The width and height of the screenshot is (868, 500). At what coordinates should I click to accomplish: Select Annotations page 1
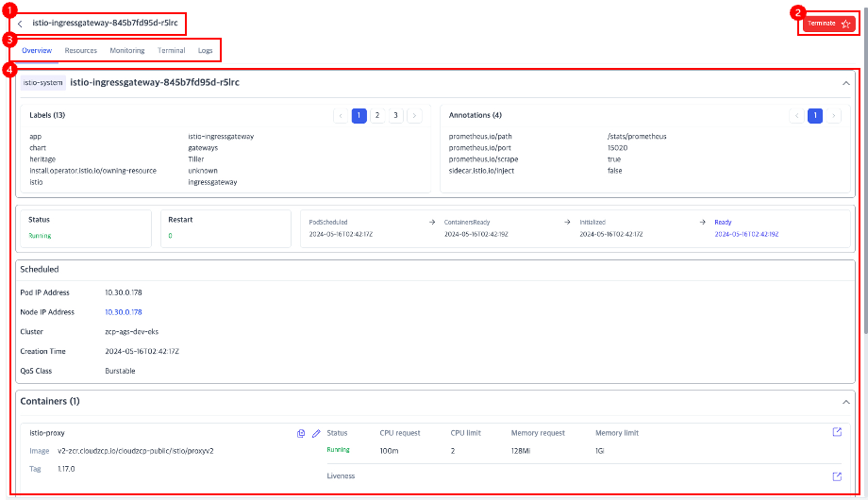click(815, 116)
